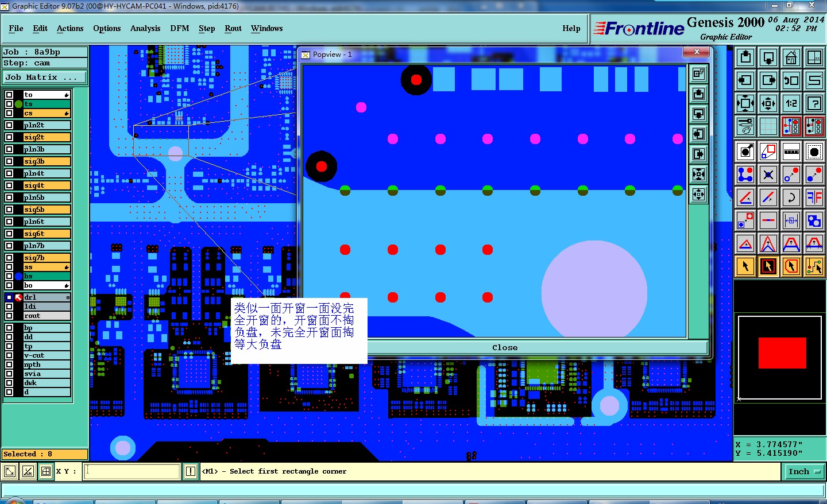The image size is (827, 504).
Task: Open the File menu
Action: tap(16, 28)
